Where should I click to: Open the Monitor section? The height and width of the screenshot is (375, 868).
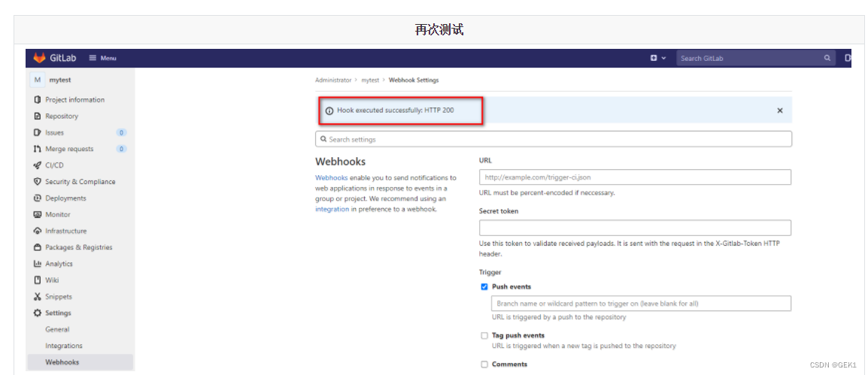[58, 215]
